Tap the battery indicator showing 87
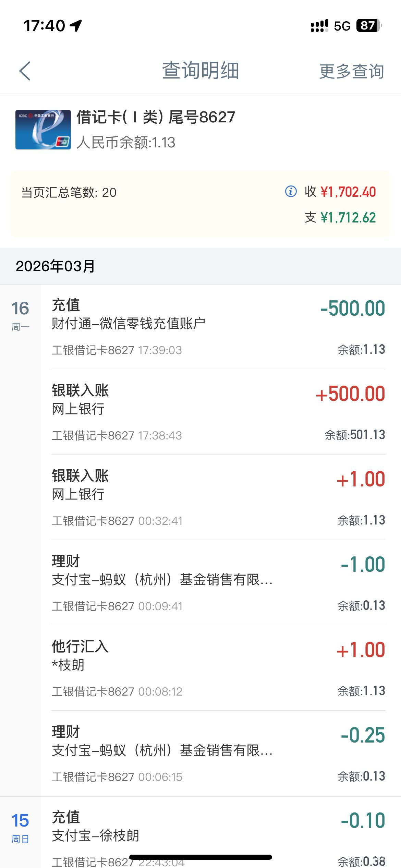This screenshot has height=868, width=401. pos(369,26)
